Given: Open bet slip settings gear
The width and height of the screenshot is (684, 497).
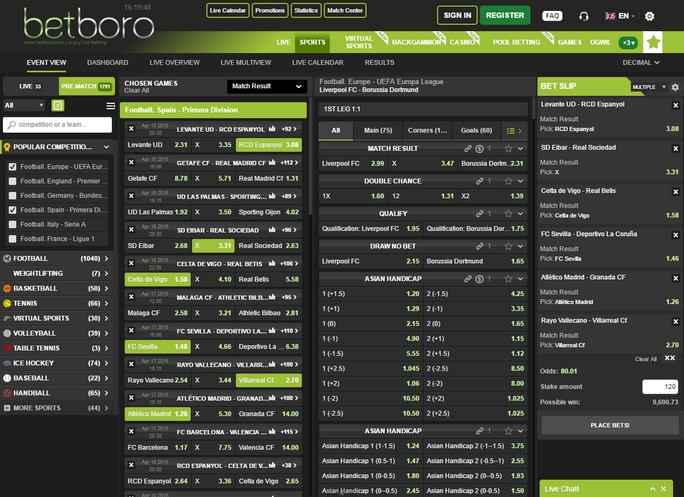Looking at the screenshot, I should click(675, 87).
